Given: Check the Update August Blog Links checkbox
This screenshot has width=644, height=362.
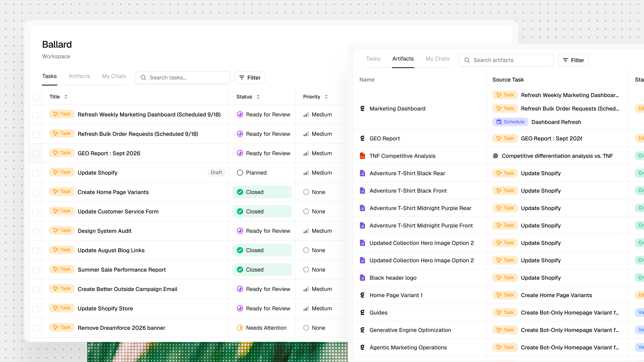Looking at the screenshot, I should 36,251.
